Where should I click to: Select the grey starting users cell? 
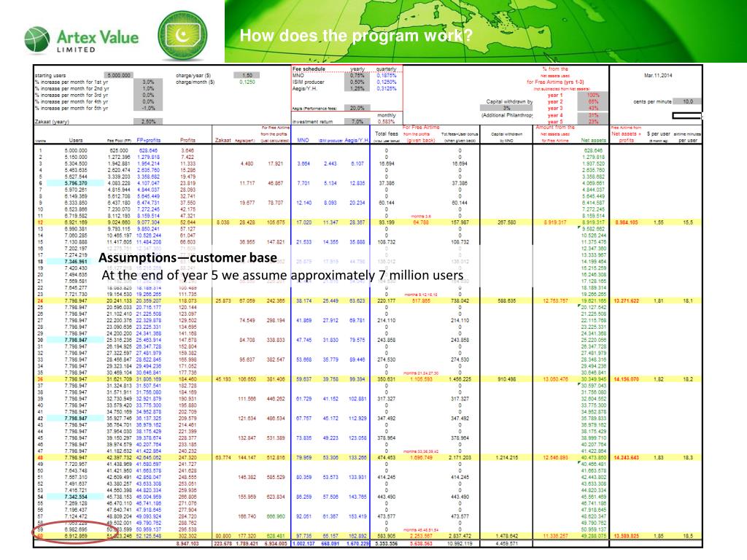pos(119,75)
